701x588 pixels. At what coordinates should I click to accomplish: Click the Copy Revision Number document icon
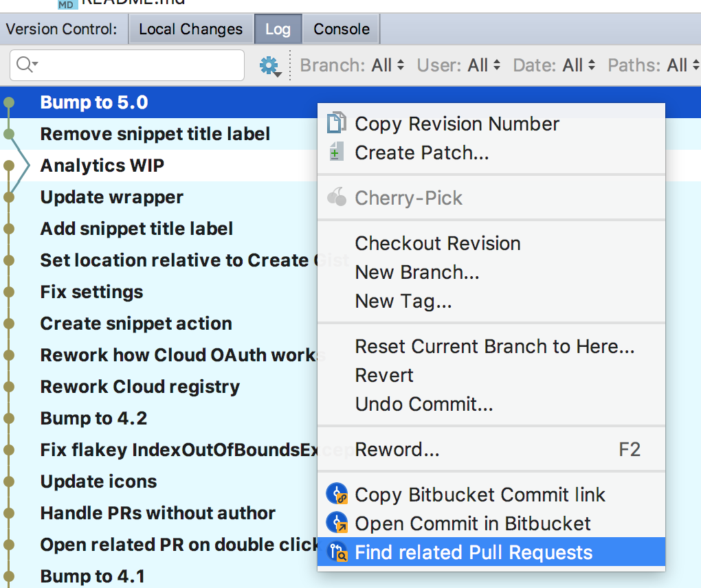pyautogui.click(x=336, y=123)
